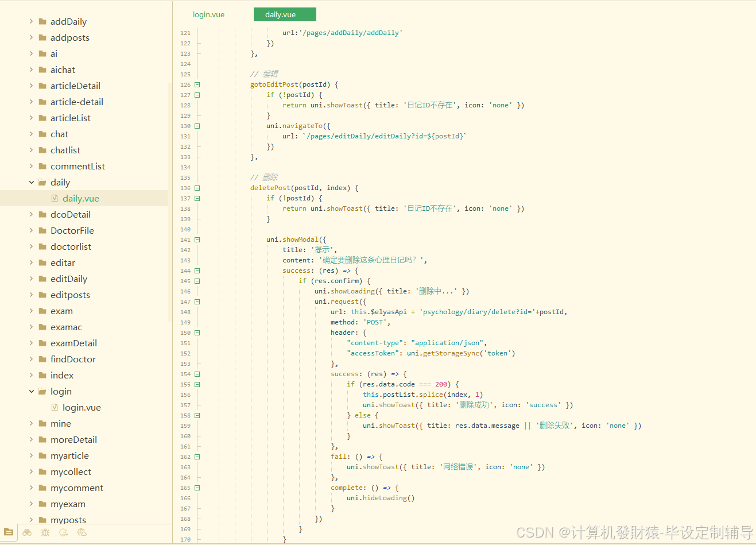Open the binoculars search panel
756x545 pixels.
[27, 532]
